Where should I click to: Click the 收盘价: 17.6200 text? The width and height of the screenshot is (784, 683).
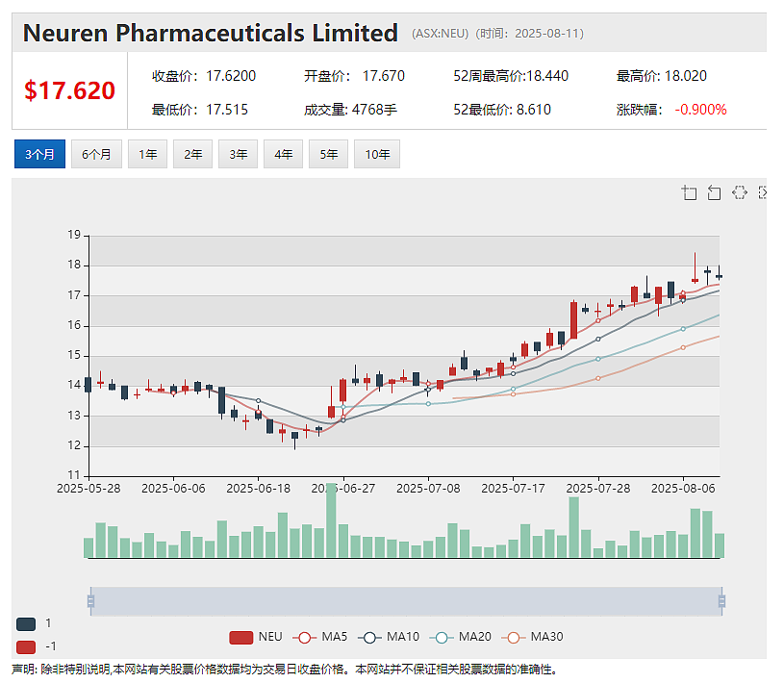(x=204, y=76)
